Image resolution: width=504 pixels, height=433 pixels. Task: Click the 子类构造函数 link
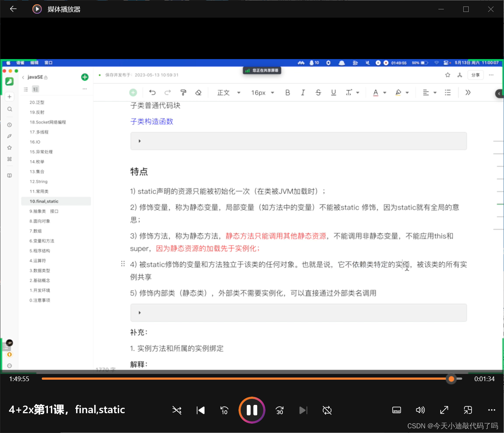click(152, 121)
